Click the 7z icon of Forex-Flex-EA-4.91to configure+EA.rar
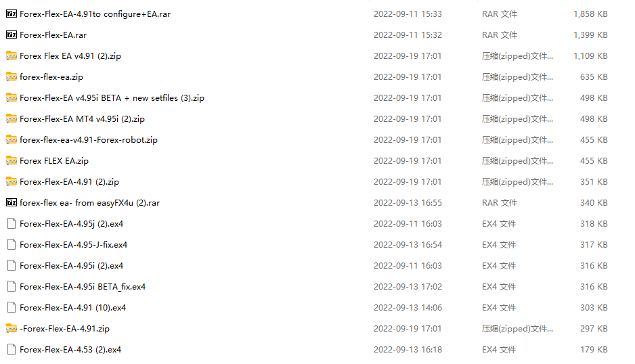Screen dimensions: 635x364 [x=12, y=14]
